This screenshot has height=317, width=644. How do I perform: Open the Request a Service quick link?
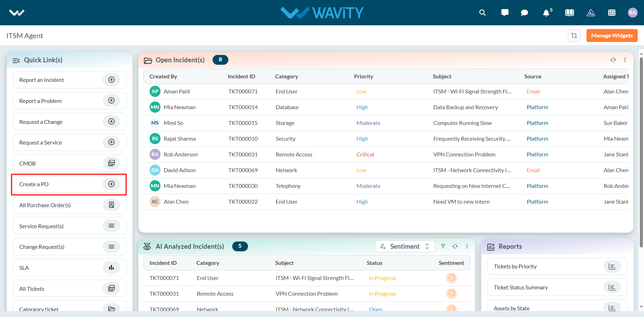(70, 142)
